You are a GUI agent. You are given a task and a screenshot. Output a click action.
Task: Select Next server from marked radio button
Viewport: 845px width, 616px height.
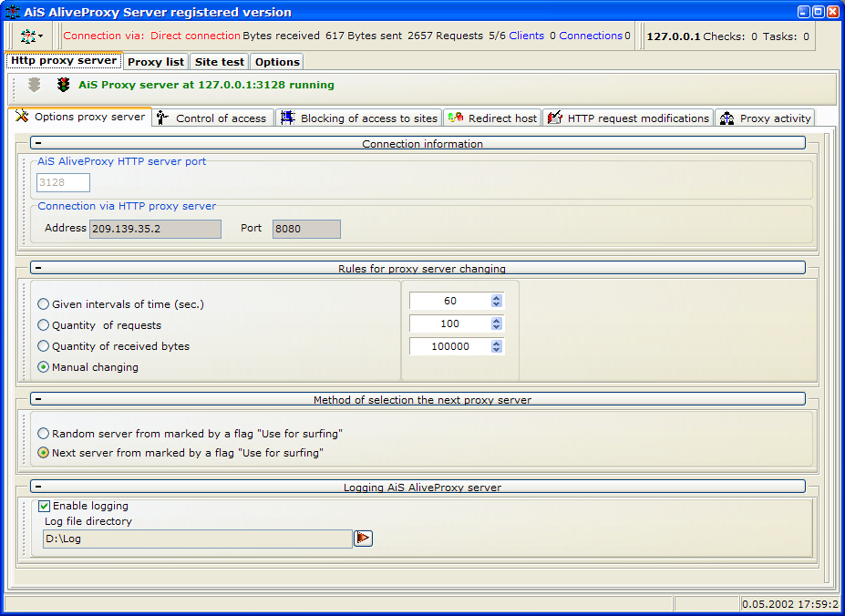43,453
